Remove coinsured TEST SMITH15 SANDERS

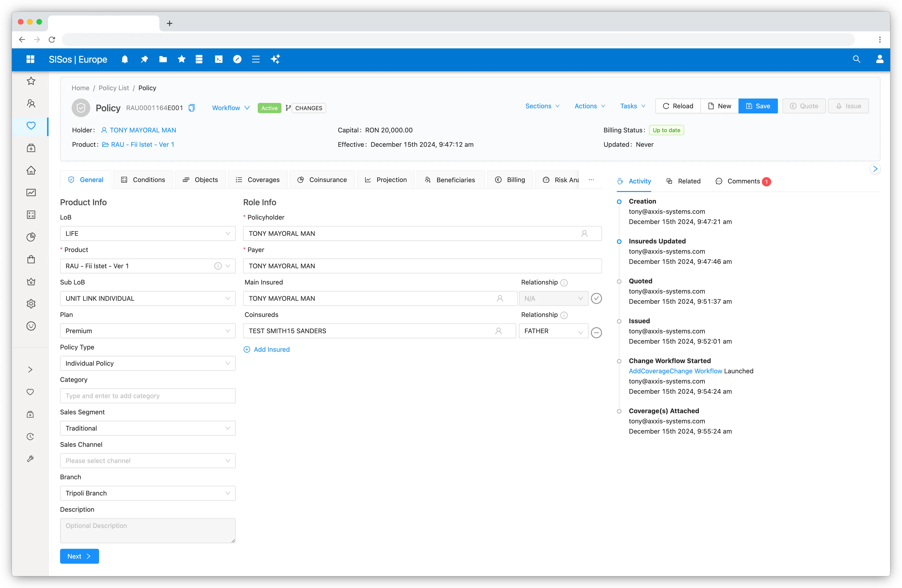(596, 333)
